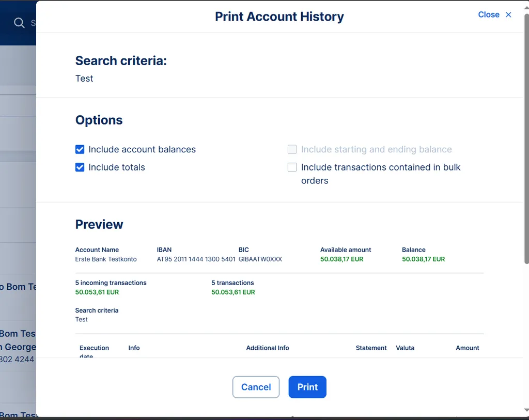The height and width of the screenshot is (420, 529).
Task: Click the Available amount value 50.038,17 EUR
Action: click(x=342, y=259)
